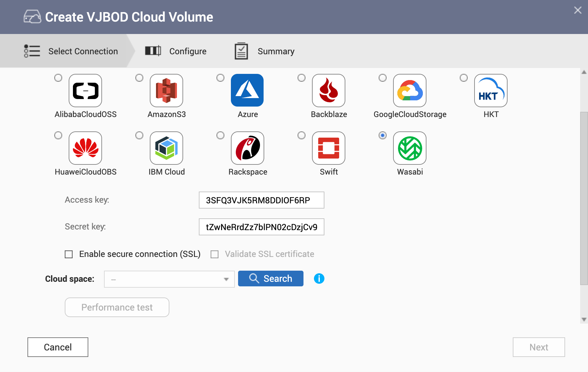Click the "HKT" provider label
The image size is (588, 372).
[x=491, y=114]
